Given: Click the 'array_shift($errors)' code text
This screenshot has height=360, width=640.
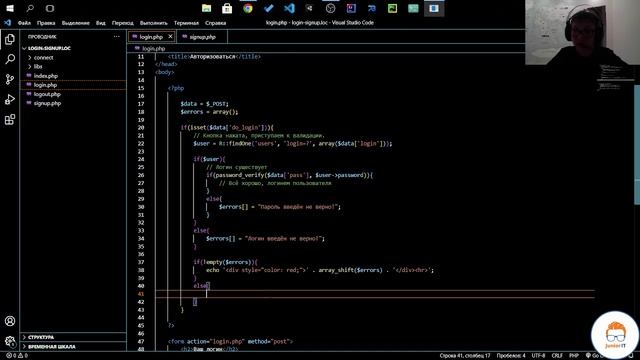Looking at the screenshot, I should (x=350, y=270).
